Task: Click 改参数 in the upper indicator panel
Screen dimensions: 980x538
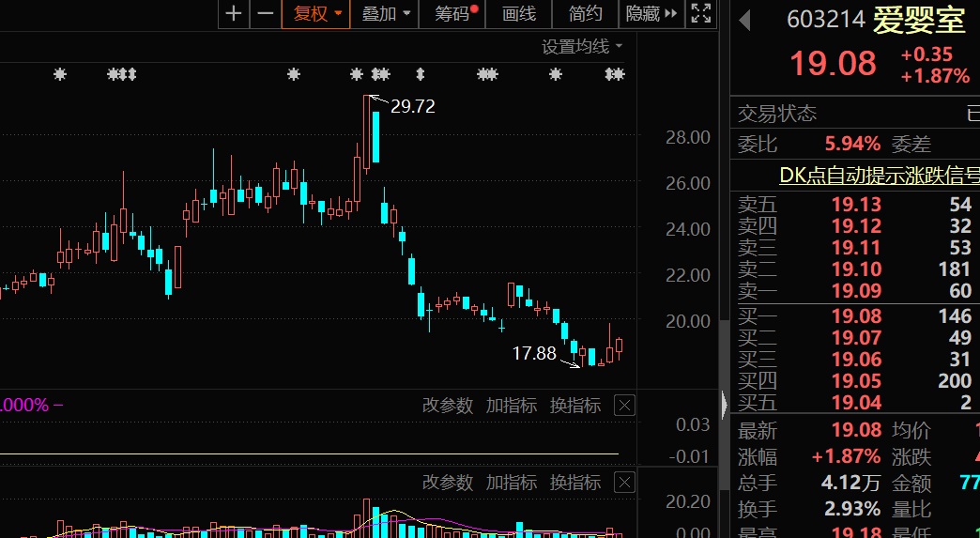Action: pos(448,406)
